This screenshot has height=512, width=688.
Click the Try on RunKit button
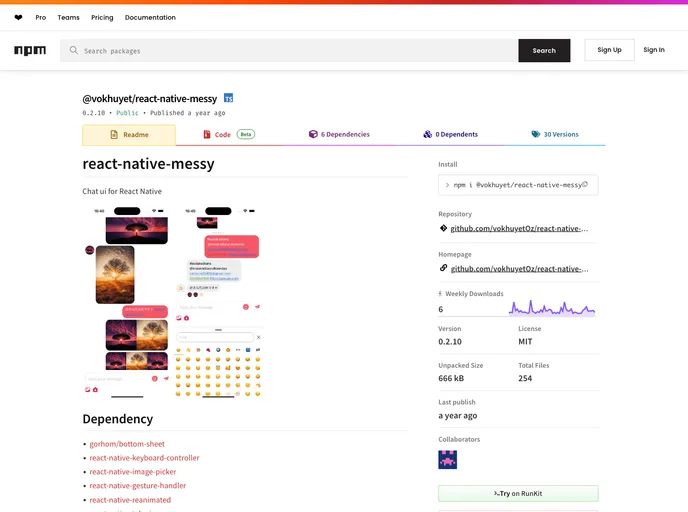click(x=518, y=493)
